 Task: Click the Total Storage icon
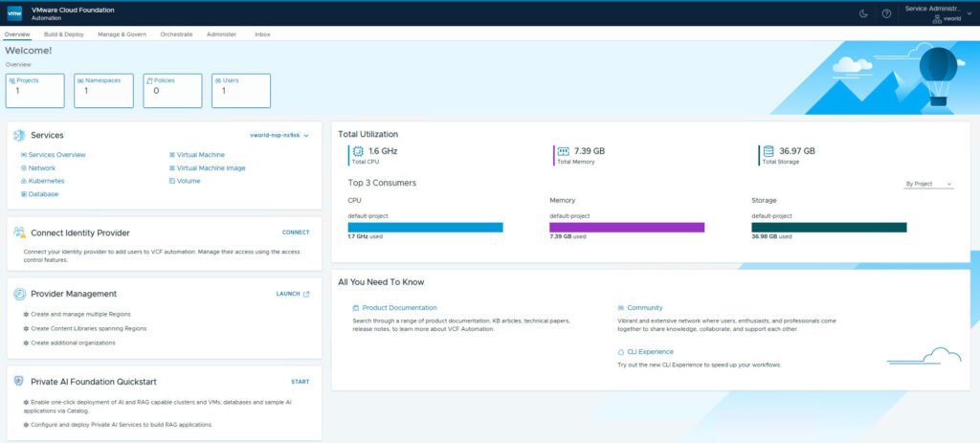[x=767, y=153]
